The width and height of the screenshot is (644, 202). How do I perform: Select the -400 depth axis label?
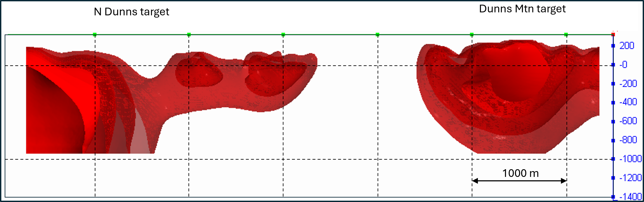(x=628, y=102)
